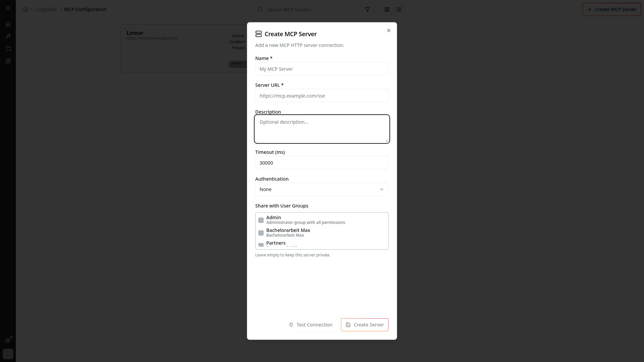Open the Linear server card title
This screenshot has height=362, width=644.
click(135, 33)
